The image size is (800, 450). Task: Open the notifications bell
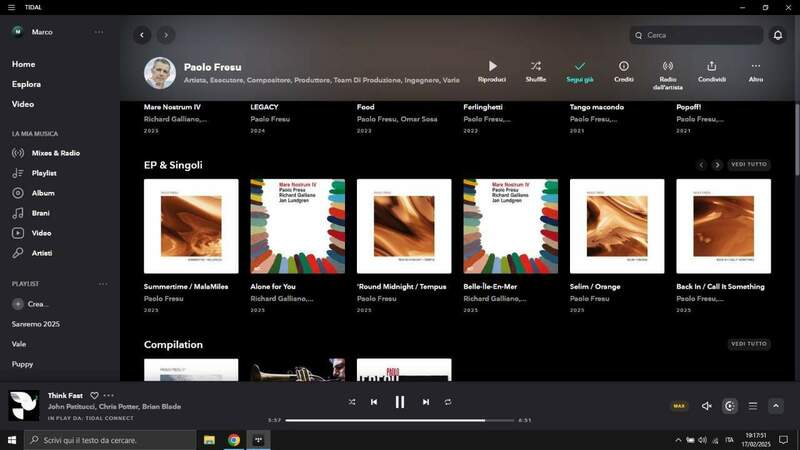(x=778, y=35)
